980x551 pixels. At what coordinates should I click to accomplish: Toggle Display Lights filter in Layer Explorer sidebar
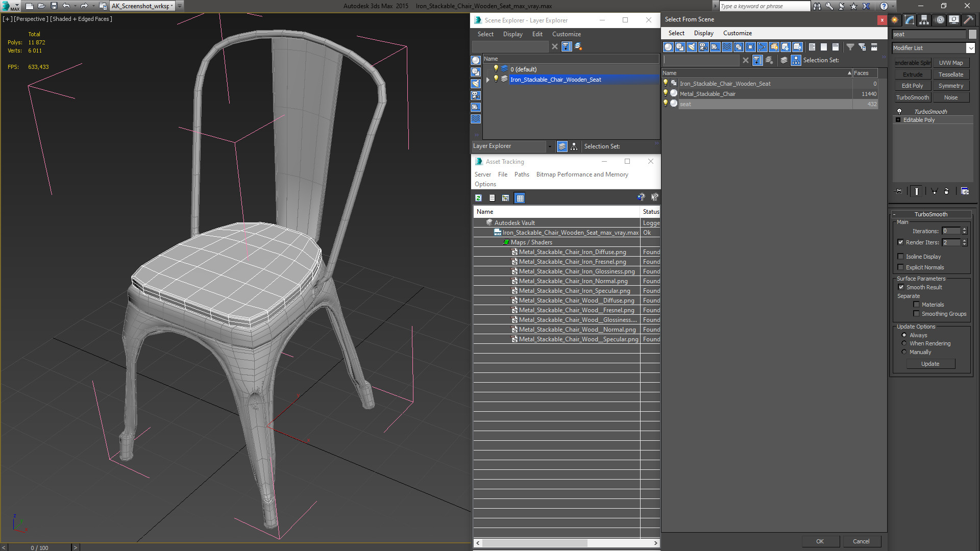click(476, 84)
